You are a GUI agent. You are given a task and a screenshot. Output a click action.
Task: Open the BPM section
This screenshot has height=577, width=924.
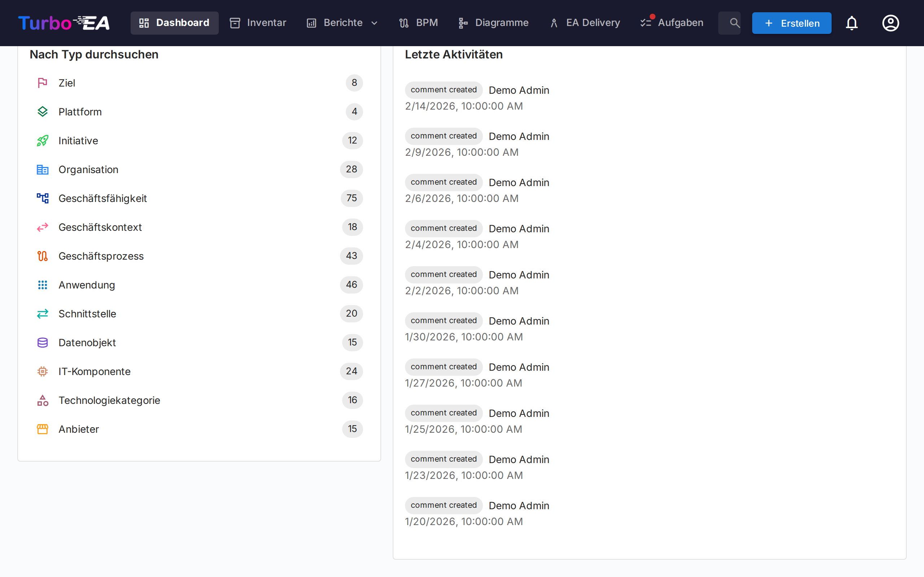(418, 22)
